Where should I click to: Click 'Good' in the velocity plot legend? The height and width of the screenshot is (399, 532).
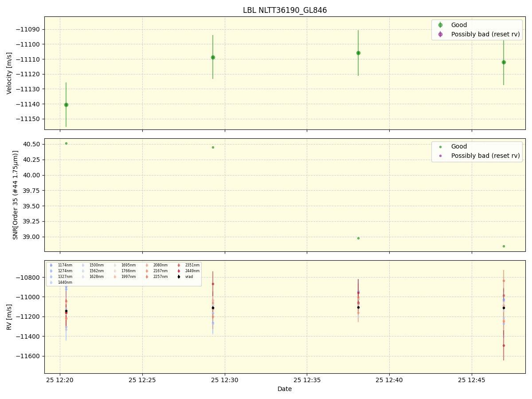pyautogui.click(x=459, y=25)
